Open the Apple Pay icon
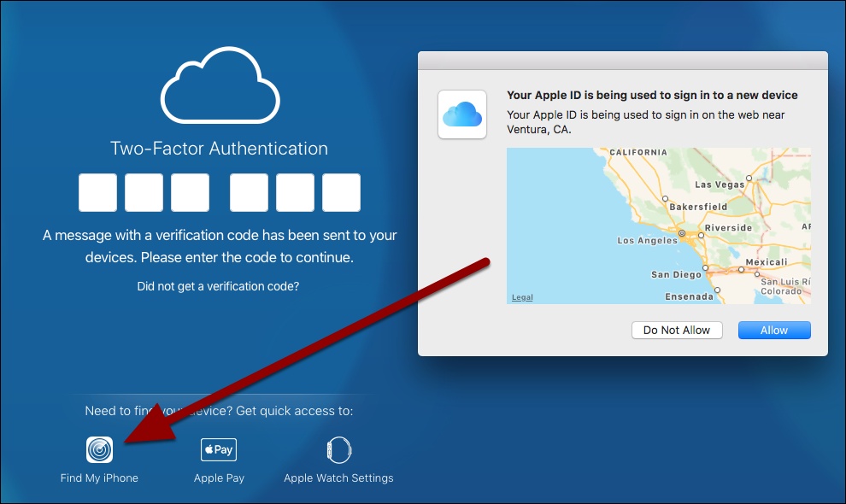This screenshot has width=846, height=504. (219, 449)
